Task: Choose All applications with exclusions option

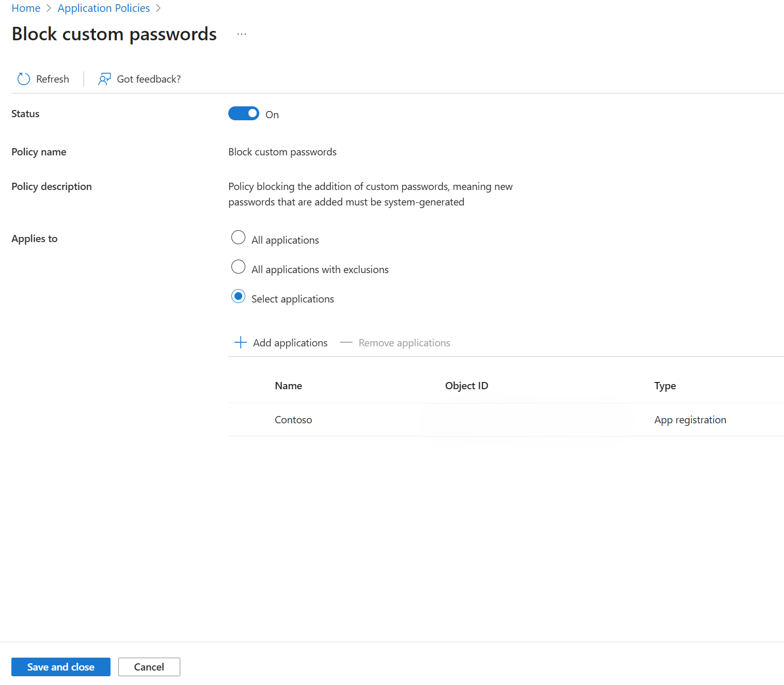Action: click(238, 267)
